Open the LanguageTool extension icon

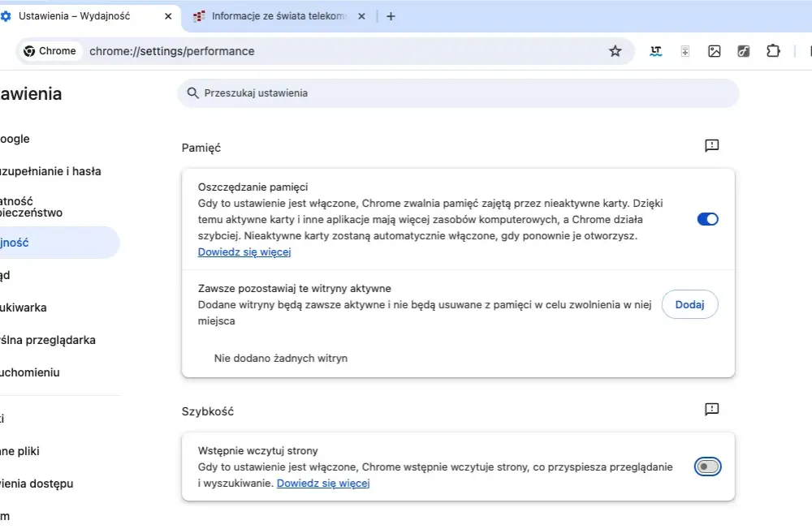tap(655, 51)
